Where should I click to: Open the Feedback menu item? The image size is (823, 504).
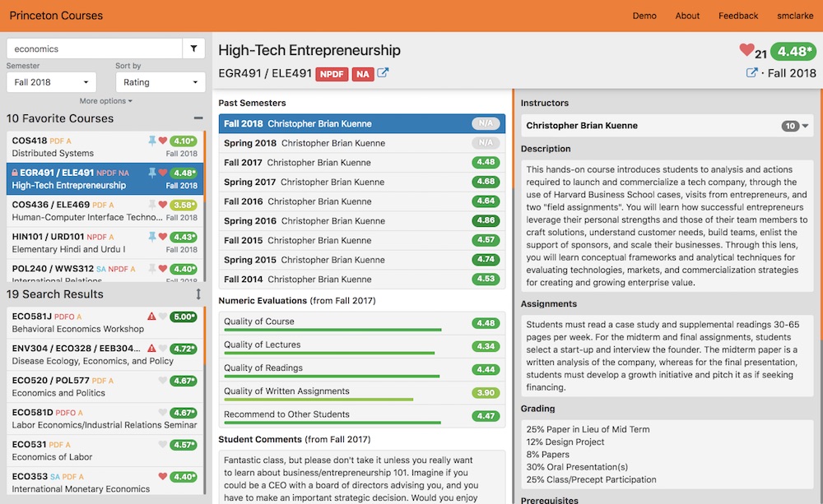738,16
